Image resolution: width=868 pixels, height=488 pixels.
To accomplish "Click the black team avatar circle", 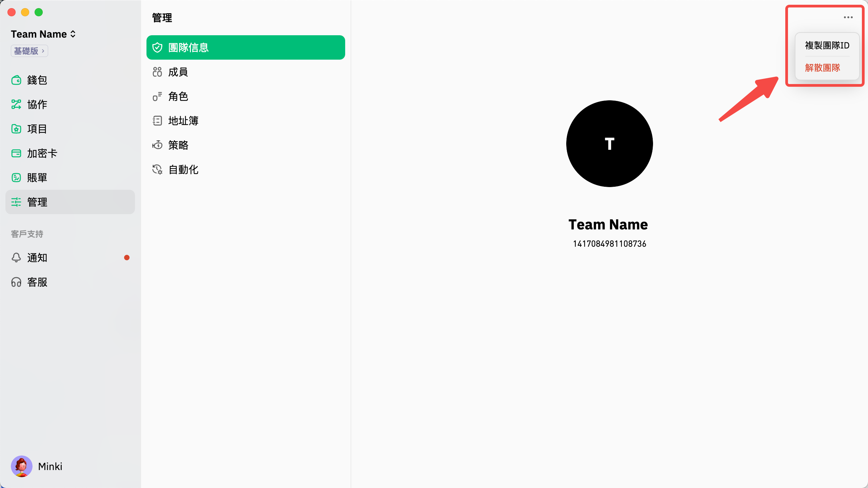I will 609,144.
